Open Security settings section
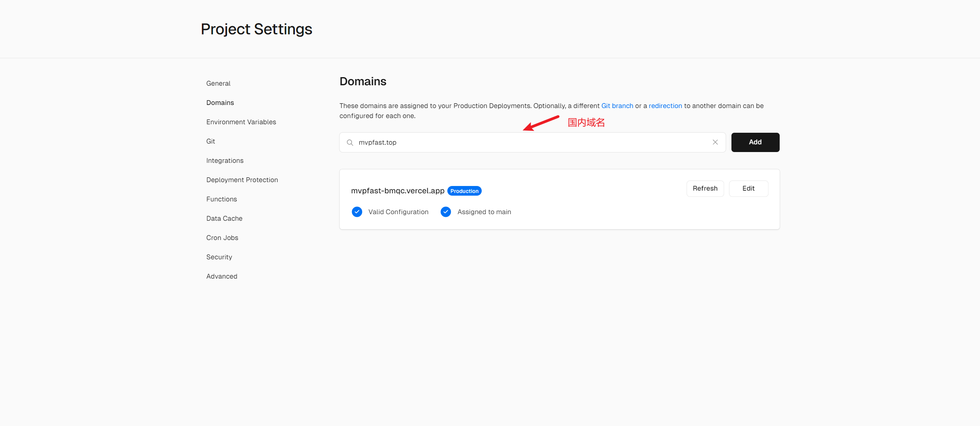The image size is (980, 426). point(219,257)
